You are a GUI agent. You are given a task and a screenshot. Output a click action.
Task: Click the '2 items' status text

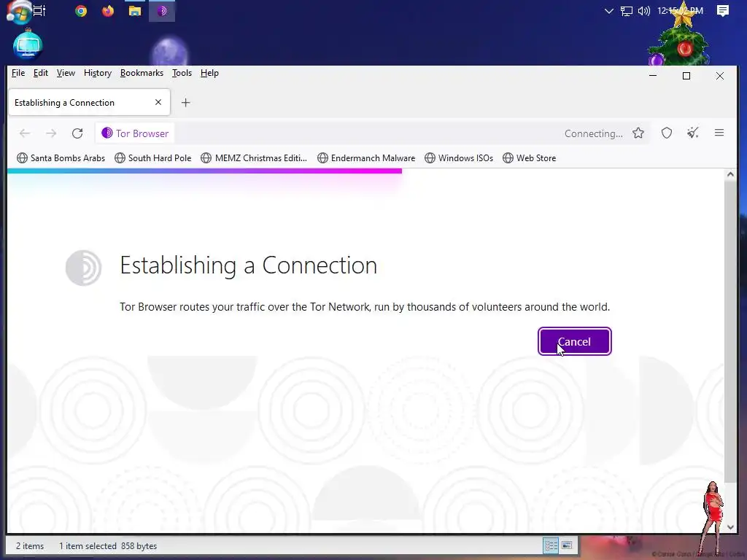(30, 546)
